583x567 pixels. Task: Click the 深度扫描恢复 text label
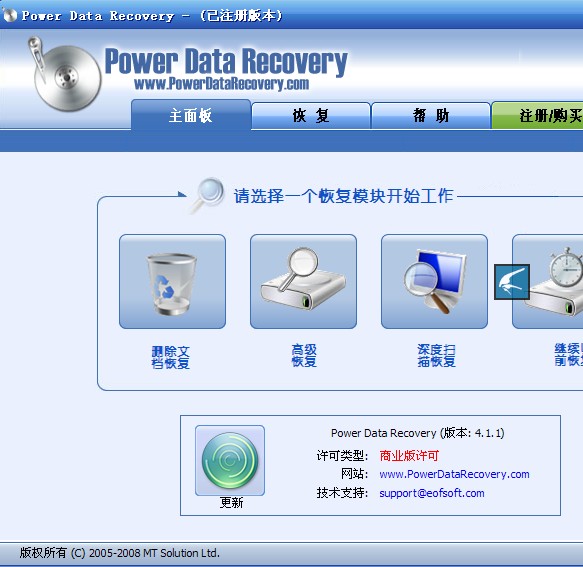[x=436, y=355]
